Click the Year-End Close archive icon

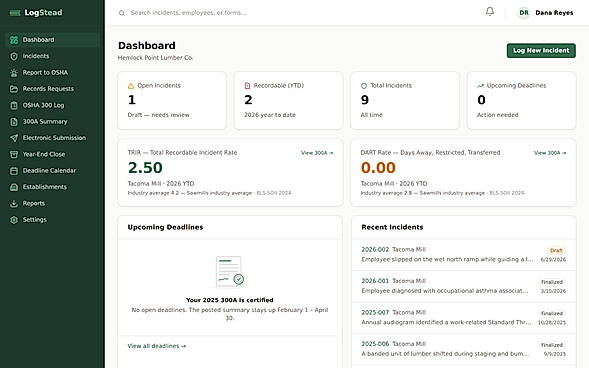click(14, 154)
